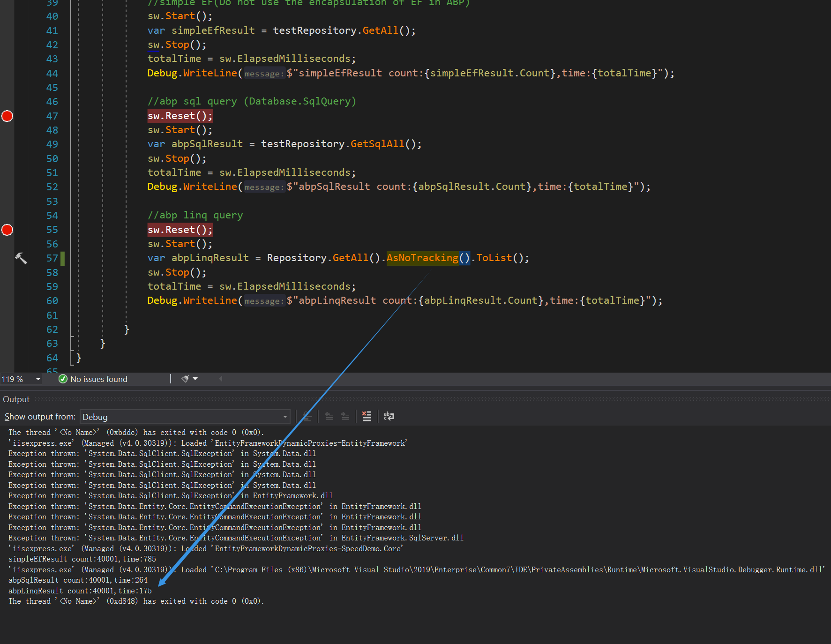
Task: Click the No issues found status text
Action: (98, 379)
